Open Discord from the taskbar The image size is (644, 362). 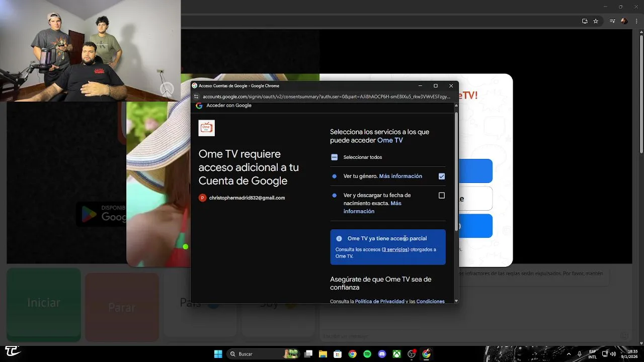tap(382, 354)
